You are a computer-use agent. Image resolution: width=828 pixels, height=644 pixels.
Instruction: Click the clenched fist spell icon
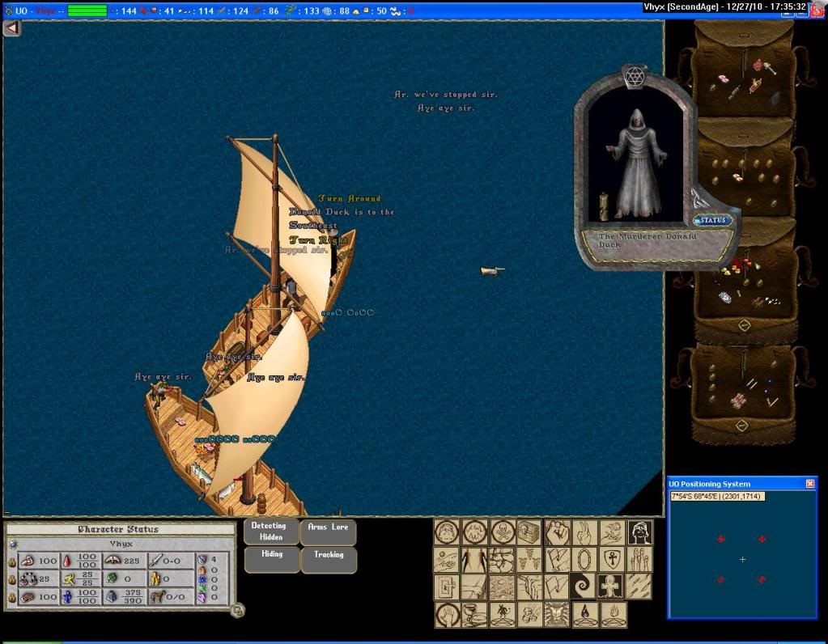pos(557,532)
